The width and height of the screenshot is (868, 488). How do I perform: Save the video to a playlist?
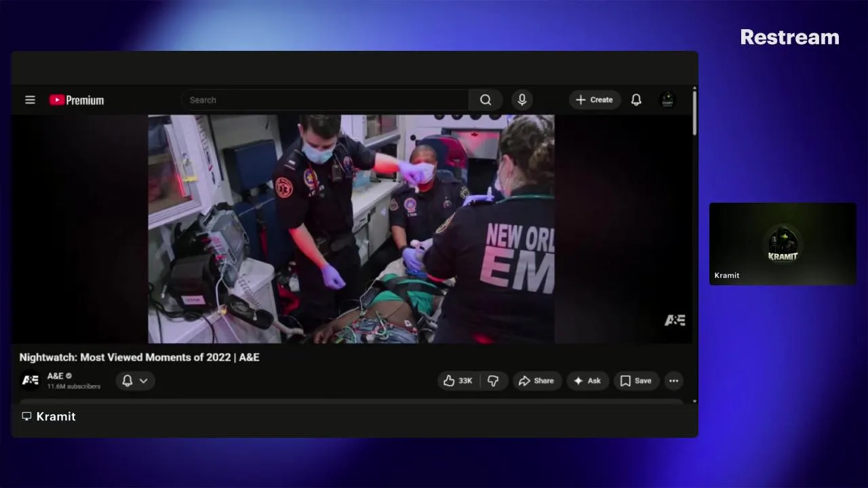tap(636, 381)
